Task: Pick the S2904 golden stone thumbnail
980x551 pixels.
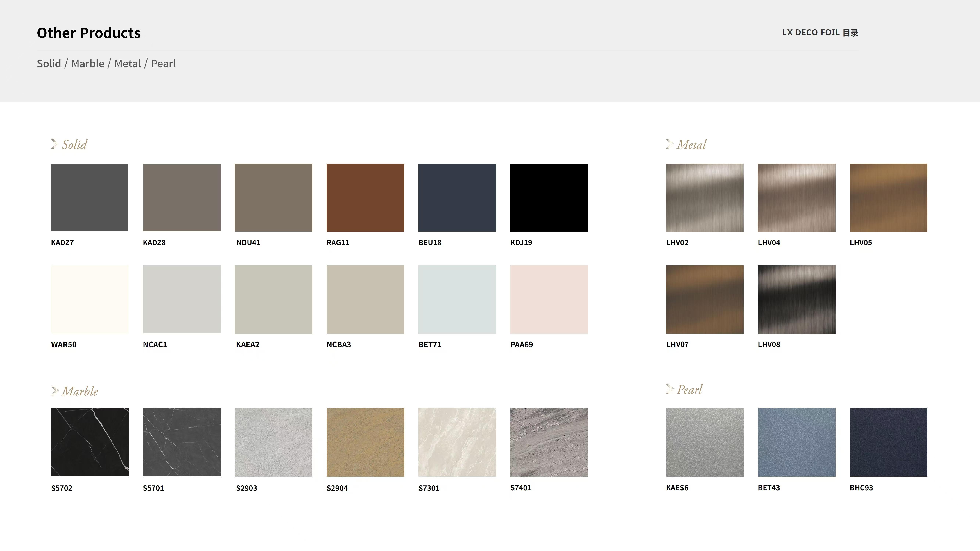Action: click(x=365, y=442)
